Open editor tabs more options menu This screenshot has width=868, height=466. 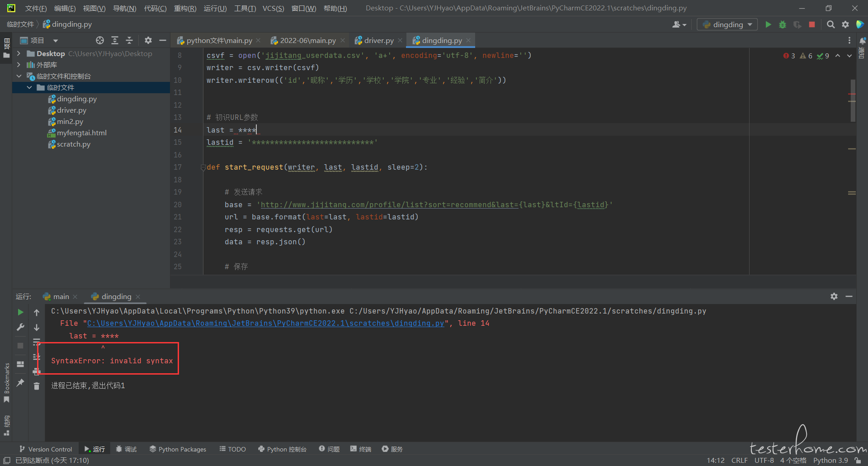point(849,40)
